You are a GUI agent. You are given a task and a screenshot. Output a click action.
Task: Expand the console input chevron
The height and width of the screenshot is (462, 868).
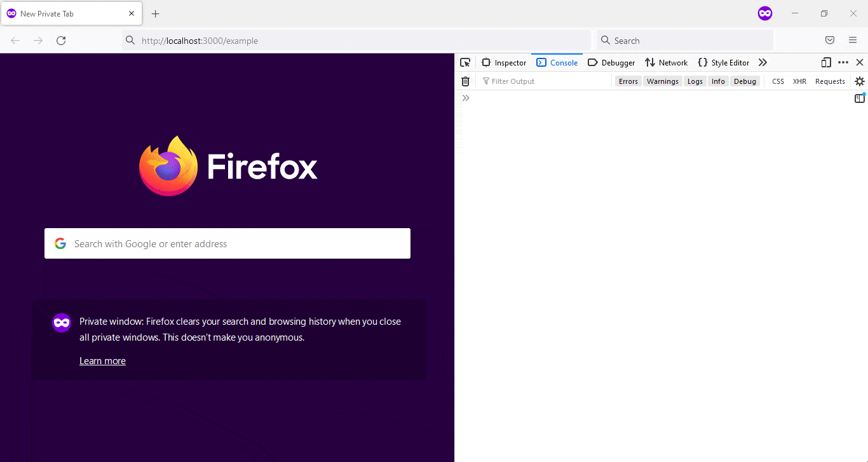pyautogui.click(x=466, y=97)
